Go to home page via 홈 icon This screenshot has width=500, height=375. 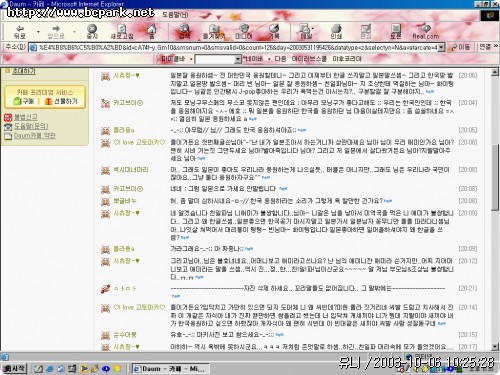pyautogui.click(x=152, y=32)
